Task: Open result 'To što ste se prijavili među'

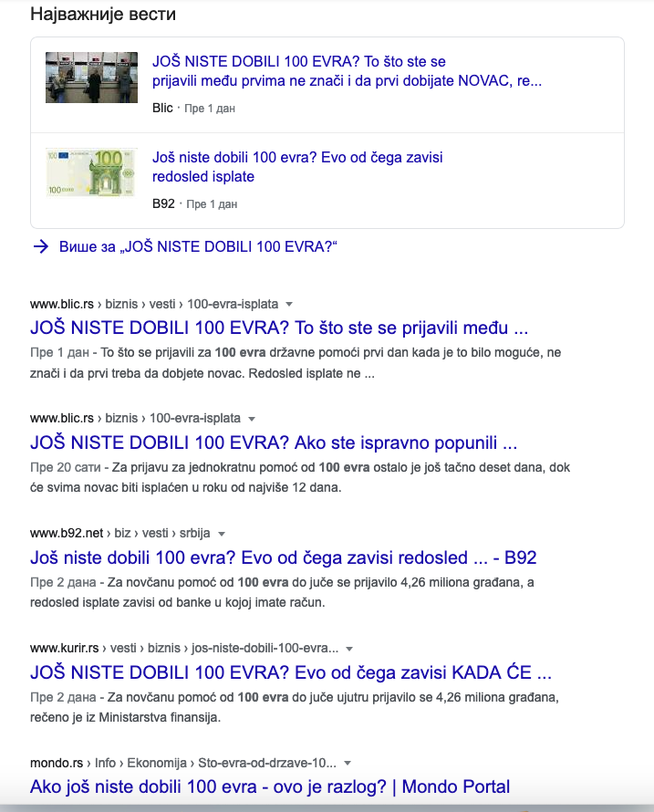Action: (x=278, y=328)
